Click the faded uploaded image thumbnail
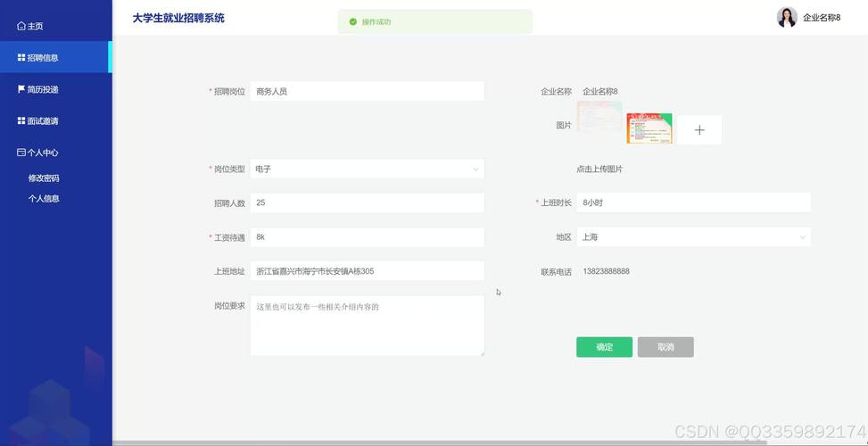Viewport: 868px width, 446px height. (x=599, y=116)
